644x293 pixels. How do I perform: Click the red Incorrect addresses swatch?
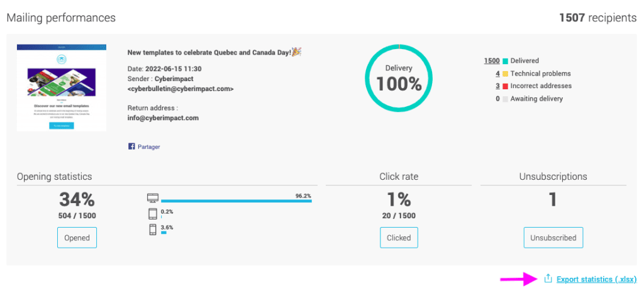point(505,86)
